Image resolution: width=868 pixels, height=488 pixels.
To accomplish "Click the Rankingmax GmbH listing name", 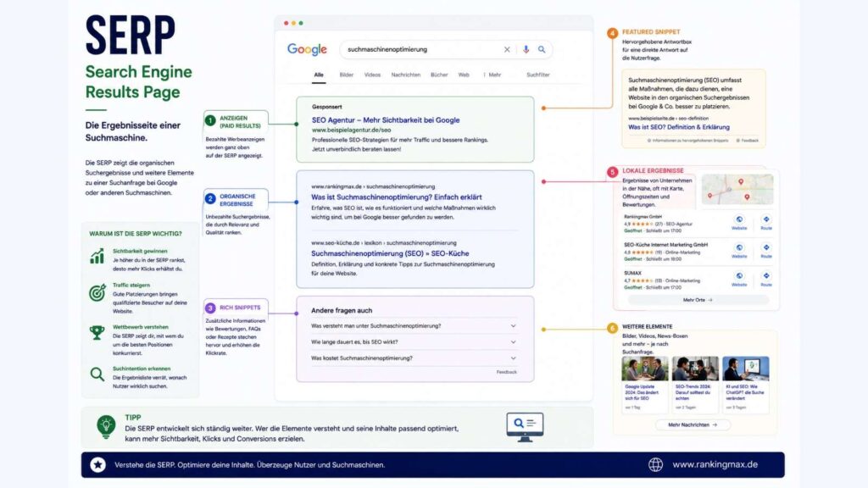I will tap(643, 217).
